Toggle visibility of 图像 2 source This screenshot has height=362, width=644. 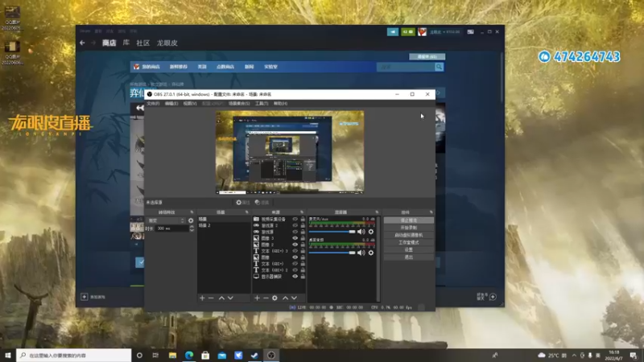[x=295, y=245]
